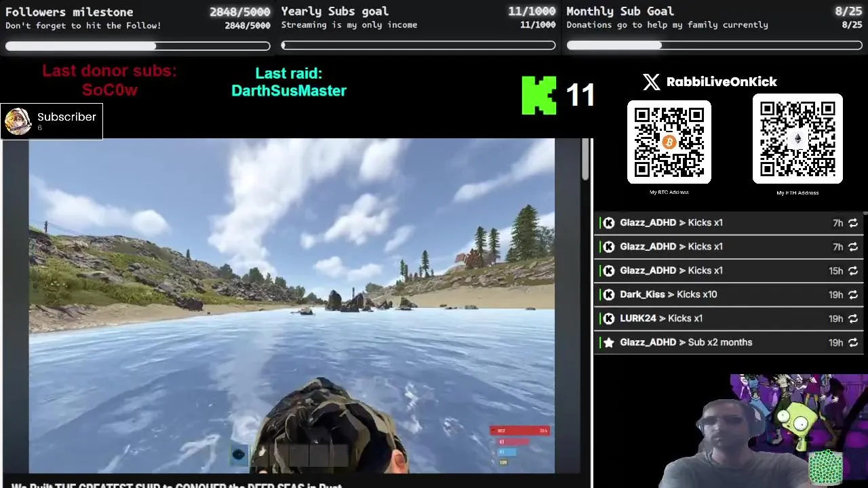Click "Donations go to help my family currently" text
868x488 pixels.
coord(667,25)
